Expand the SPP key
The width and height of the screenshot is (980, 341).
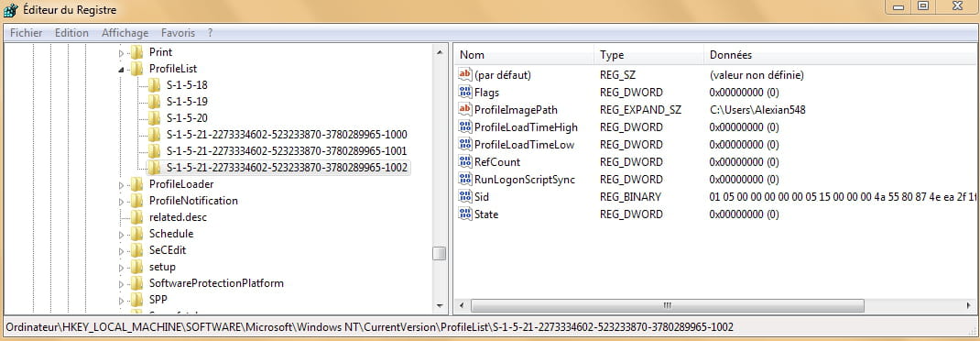(121, 301)
